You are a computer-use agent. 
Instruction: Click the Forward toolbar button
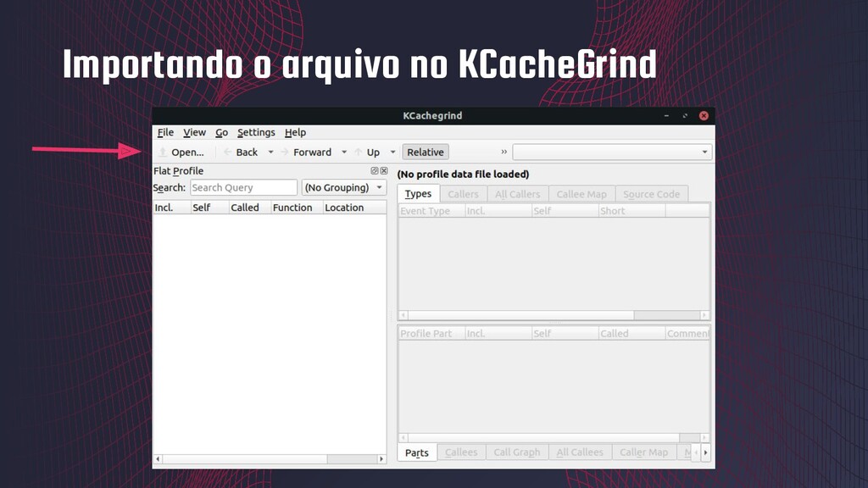click(306, 152)
